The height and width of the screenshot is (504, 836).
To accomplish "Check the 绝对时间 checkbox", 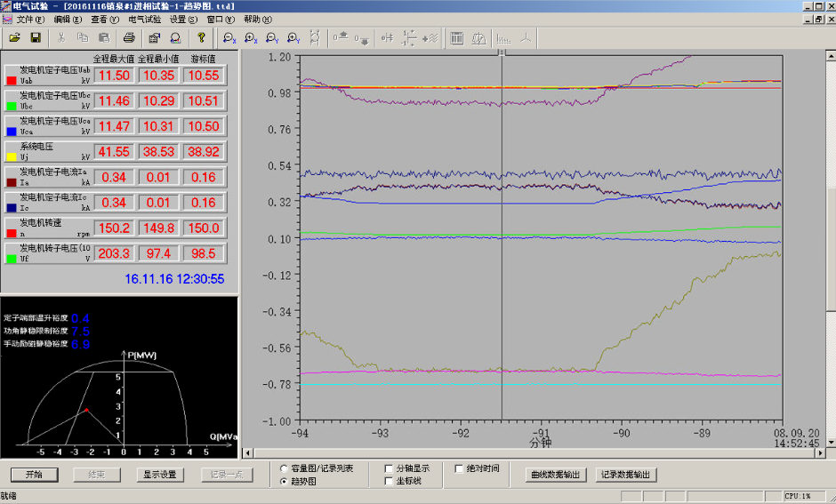I will (x=460, y=468).
